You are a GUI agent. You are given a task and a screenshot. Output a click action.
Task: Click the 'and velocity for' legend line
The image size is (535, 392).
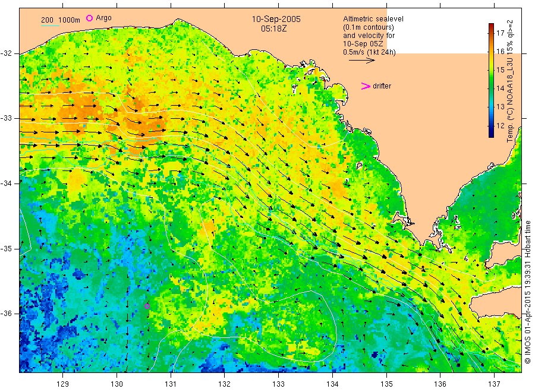click(x=369, y=36)
